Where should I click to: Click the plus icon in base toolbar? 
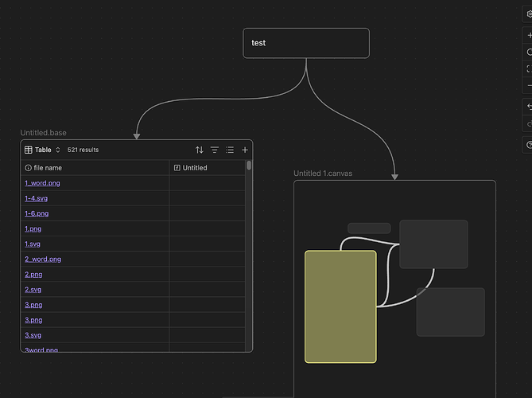point(245,150)
